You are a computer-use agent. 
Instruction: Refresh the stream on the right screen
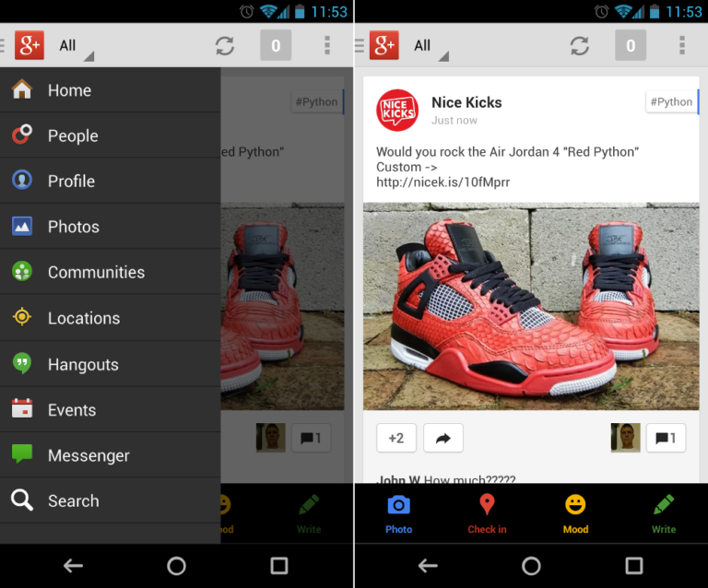click(579, 45)
